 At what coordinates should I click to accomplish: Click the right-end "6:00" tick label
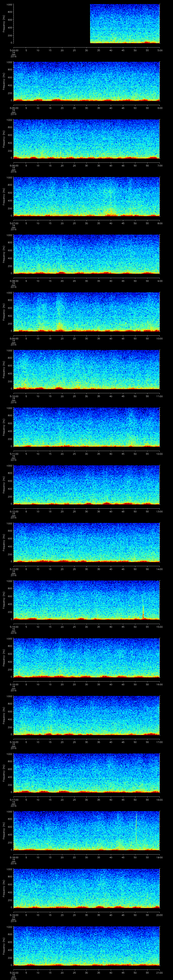(160, 108)
